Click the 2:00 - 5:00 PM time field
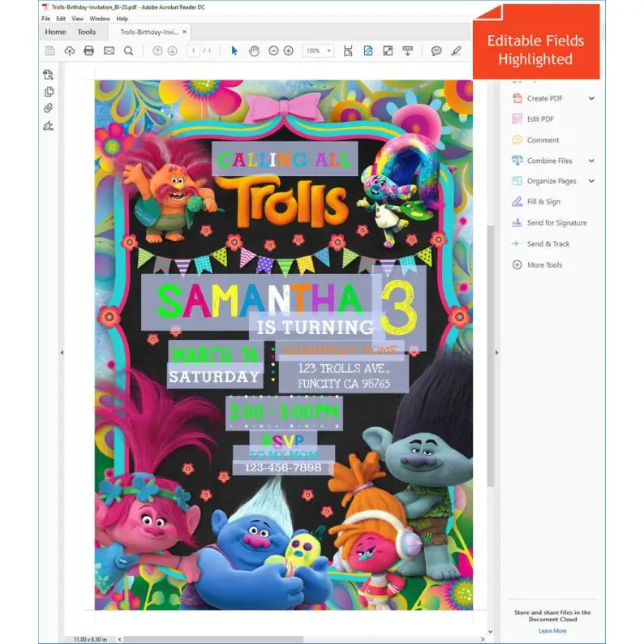Viewport: 644px width, 644px height. click(284, 412)
